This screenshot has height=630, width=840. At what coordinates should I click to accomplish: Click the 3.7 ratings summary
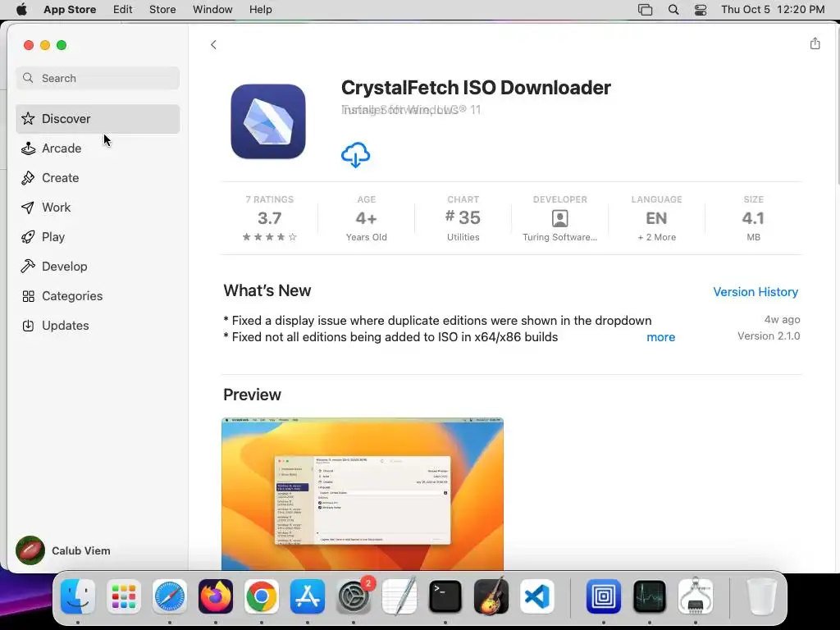click(269, 218)
